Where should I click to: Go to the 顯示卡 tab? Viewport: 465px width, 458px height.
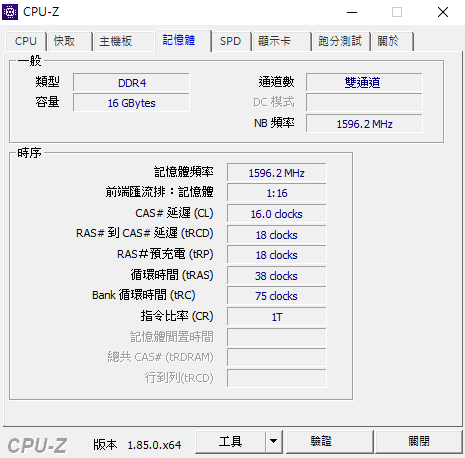pyautogui.click(x=281, y=41)
